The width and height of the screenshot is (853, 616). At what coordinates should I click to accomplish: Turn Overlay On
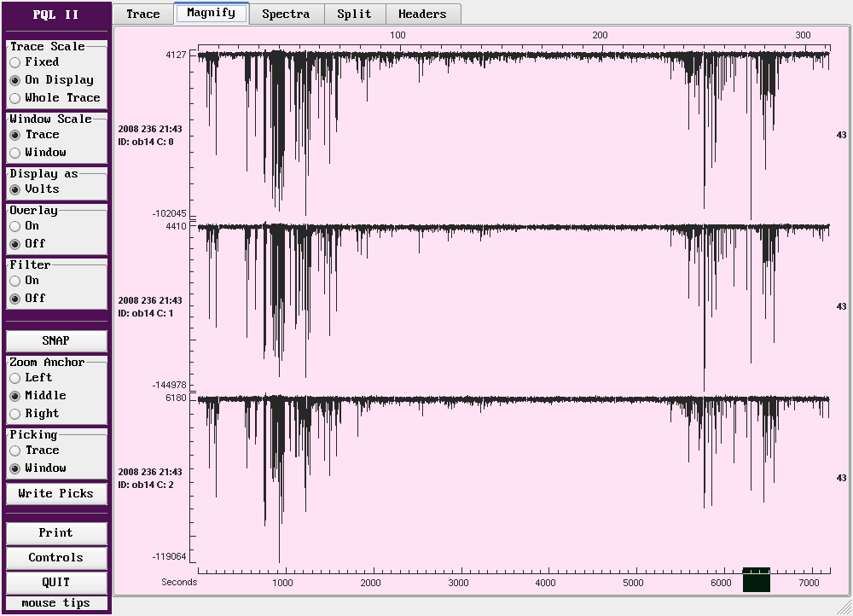15,226
